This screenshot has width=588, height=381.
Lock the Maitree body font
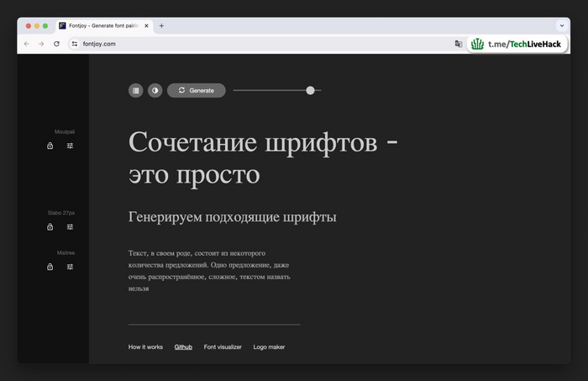pos(50,267)
